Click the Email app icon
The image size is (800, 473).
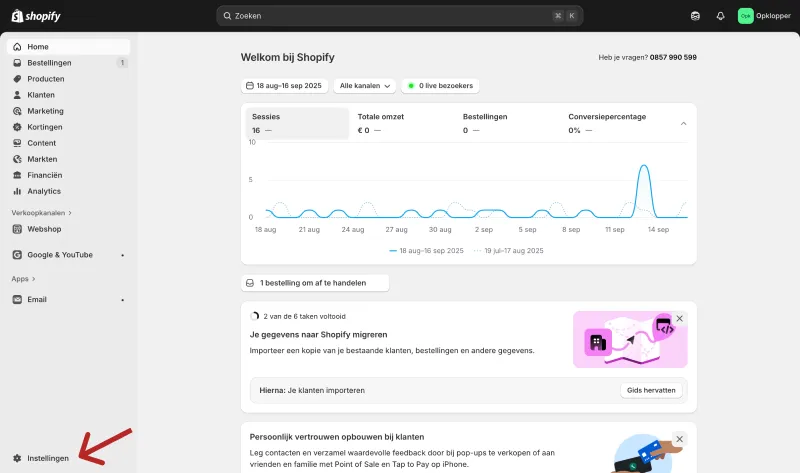17,300
